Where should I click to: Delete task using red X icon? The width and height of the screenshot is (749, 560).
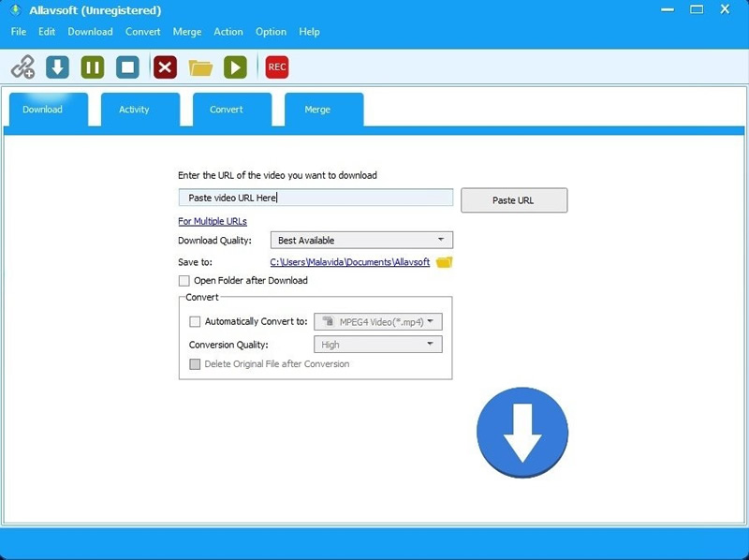click(x=166, y=66)
